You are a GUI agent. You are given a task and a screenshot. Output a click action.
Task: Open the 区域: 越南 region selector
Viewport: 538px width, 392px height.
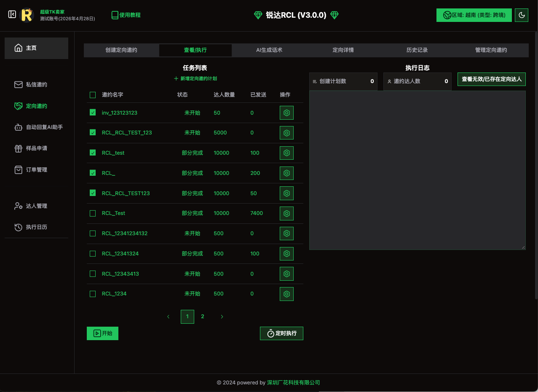(474, 15)
